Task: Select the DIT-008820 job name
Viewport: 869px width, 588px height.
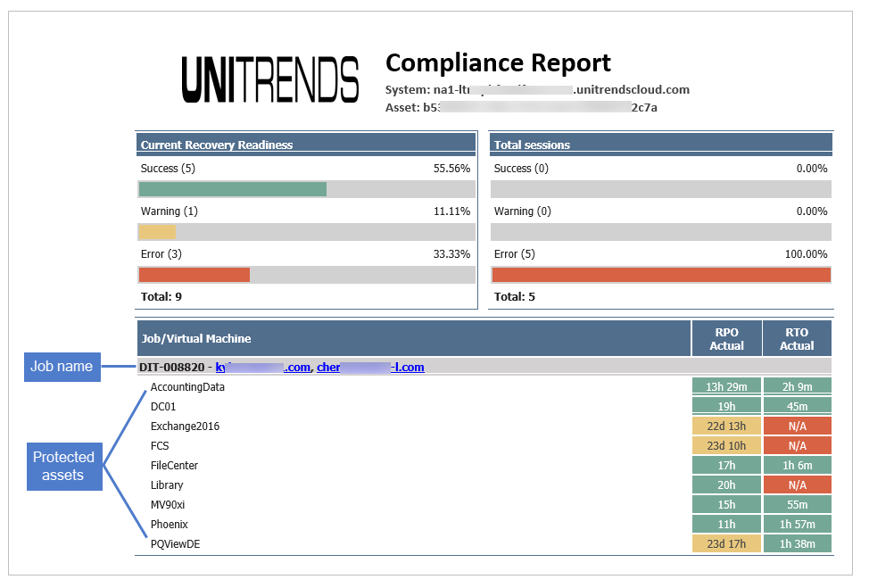Action: point(172,367)
